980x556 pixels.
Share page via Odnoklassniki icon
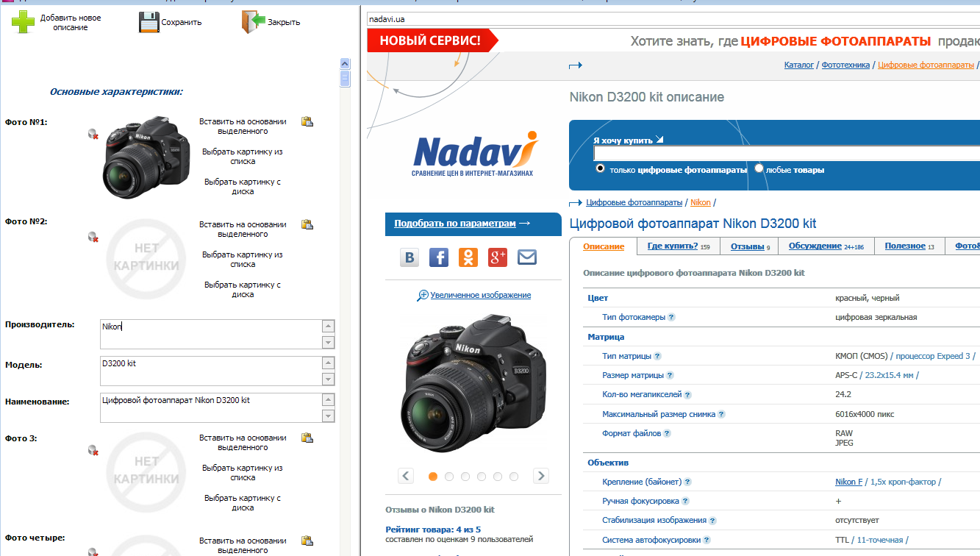(x=468, y=257)
